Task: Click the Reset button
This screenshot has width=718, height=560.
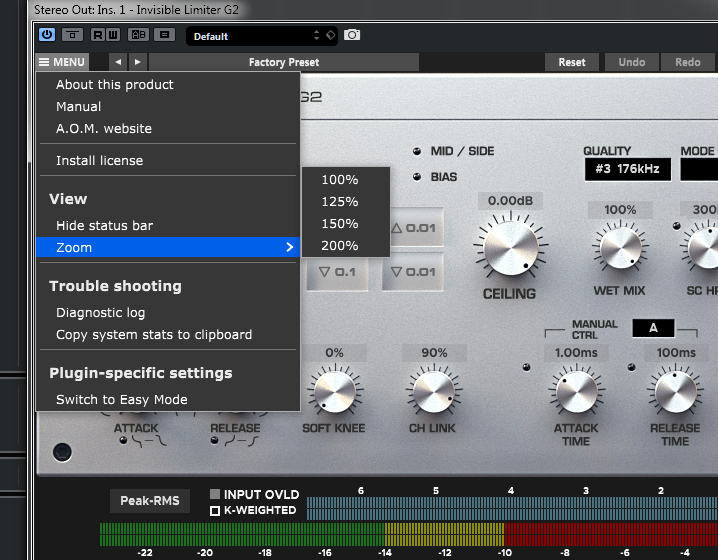Action: click(x=571, y=62)
